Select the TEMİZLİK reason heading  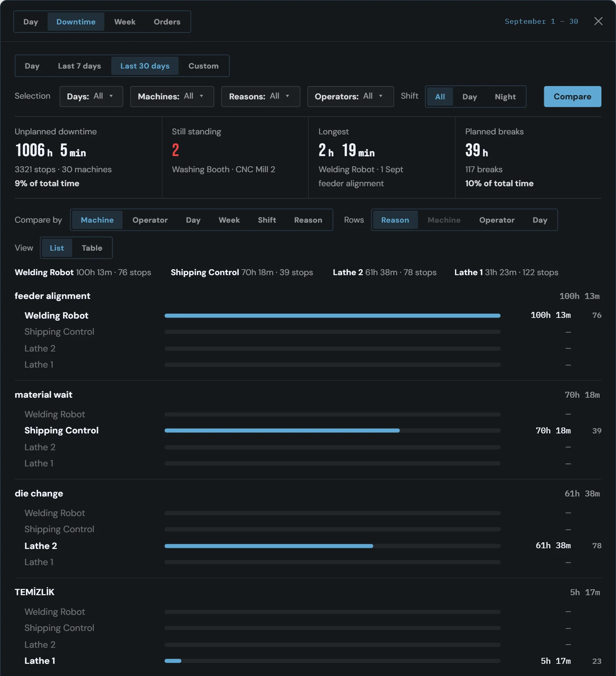pyautogui.click(x=35, y=592)
